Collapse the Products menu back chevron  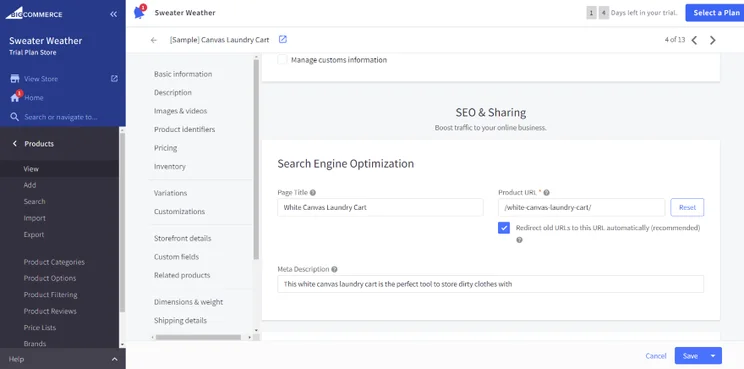click(x=15, y=143)
